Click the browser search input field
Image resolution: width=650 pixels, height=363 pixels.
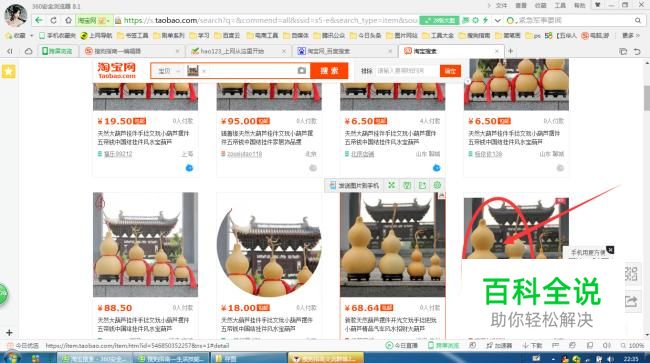point(575,20)
